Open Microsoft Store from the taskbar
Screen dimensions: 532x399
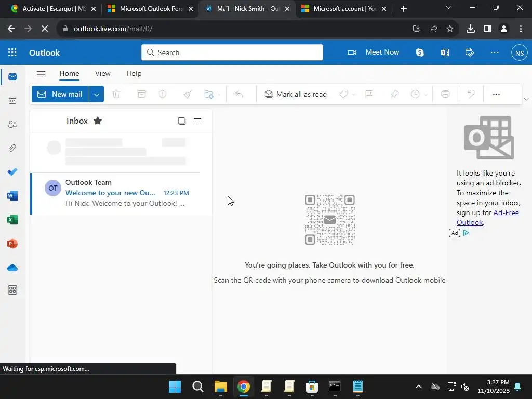[x=312, y=387]
